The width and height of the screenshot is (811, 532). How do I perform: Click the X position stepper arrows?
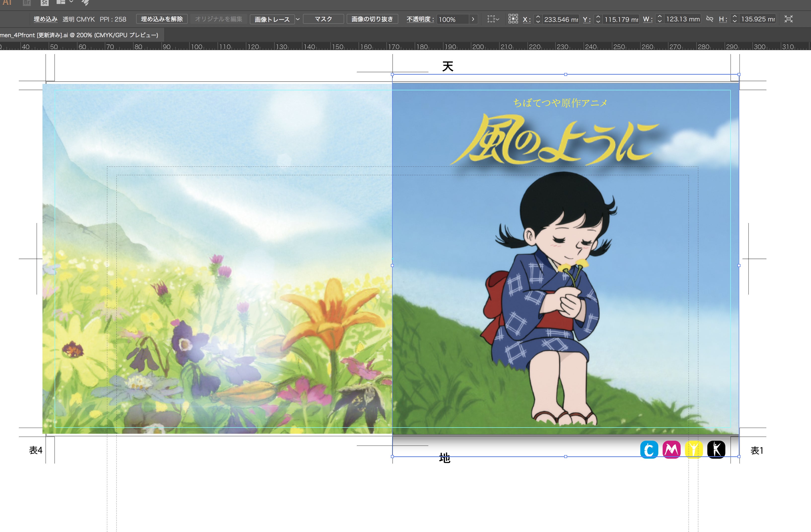tap(538, 19)
